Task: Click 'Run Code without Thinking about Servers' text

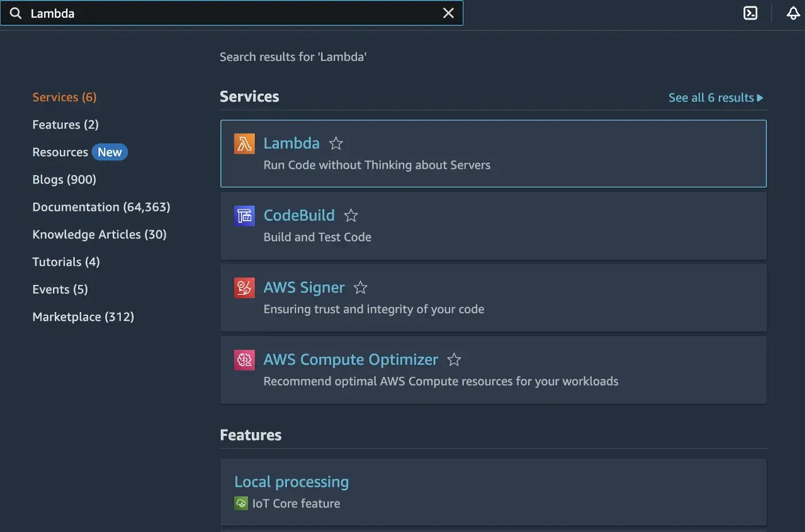Action: click(x=377, y=165)
